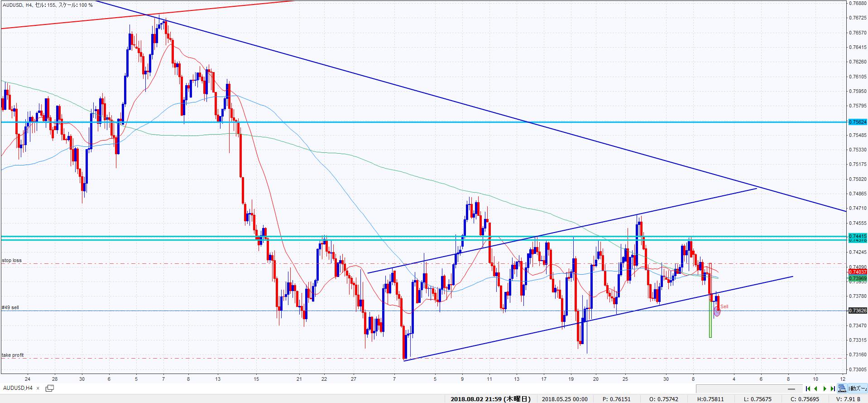The image size is (868, 403).
Task: Click the chart layers icon beside auto zoom
Action: tap(842, 388)
